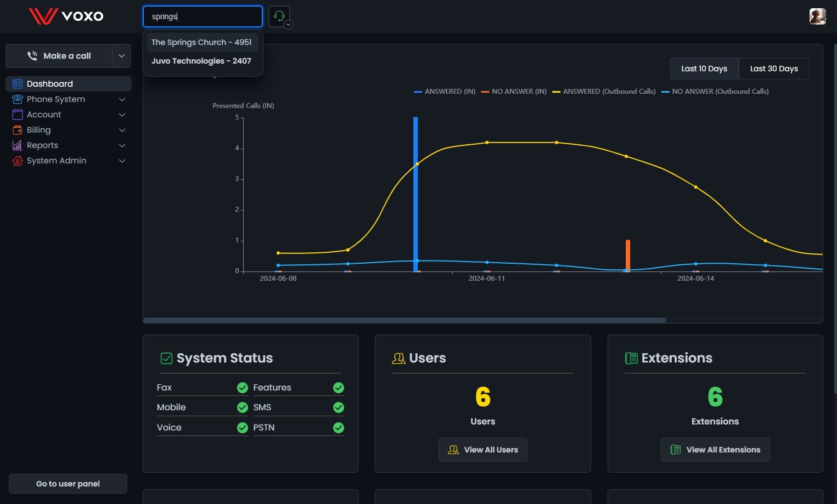Screen dimensions: 837x504
Task: Click View All Users button
Action: [x=483, y=450]
